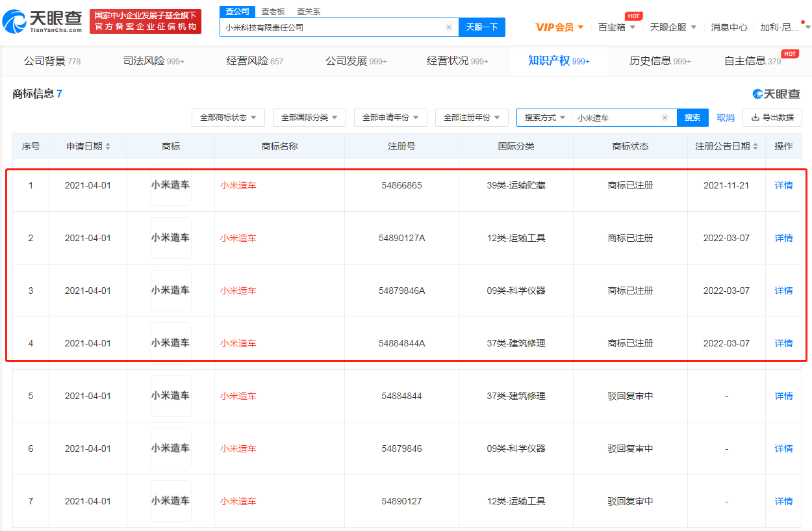Viewport: 812px width, 531px height.
Task: Expand 全部申请年份 filter dropdown
Action: [x=390, y=118]
